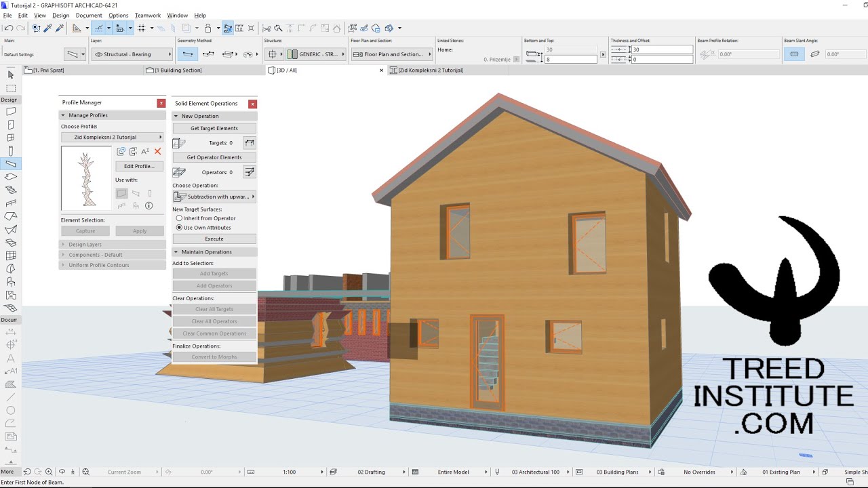This screenshot has height=488, width=868.
Task: Click the profile preview thumbnail
Action: (86, 178)
